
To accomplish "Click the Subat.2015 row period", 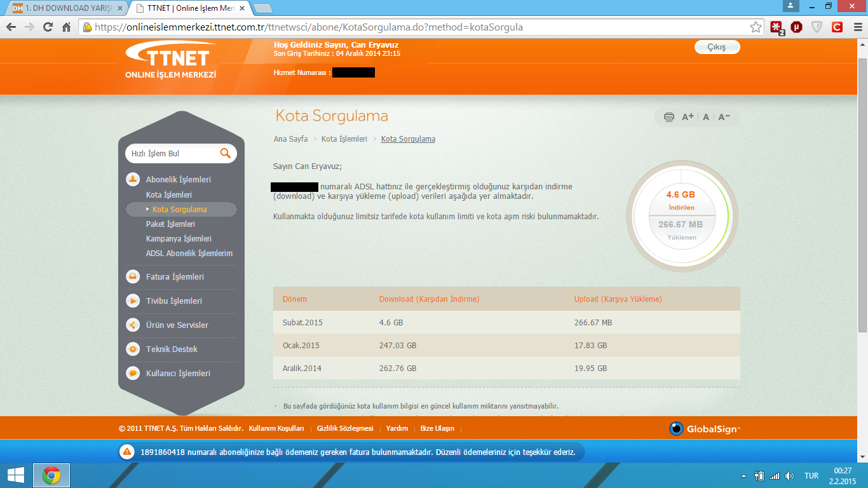I will tap(302, 322).
